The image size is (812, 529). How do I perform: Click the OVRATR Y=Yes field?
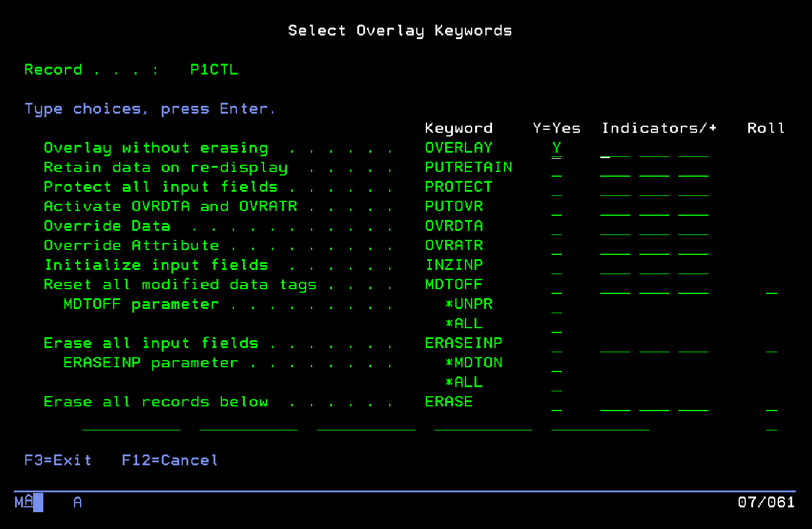pos(556,246)
